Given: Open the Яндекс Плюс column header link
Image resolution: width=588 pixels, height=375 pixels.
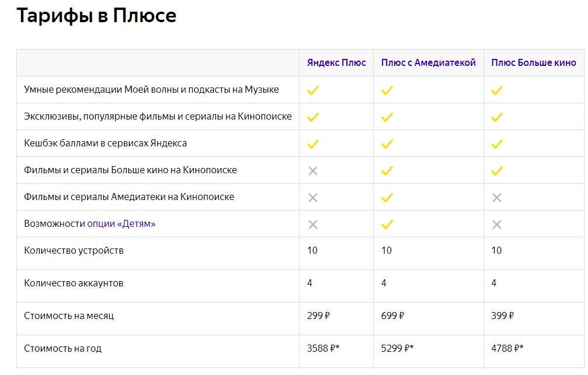Looking at the screenshot, I should (336, 62).
